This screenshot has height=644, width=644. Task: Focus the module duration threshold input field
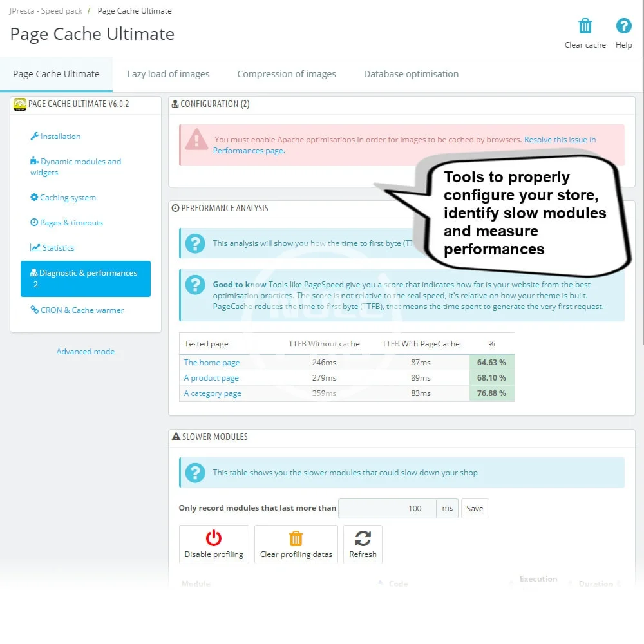pyautogui.click(x=386, y=509)
